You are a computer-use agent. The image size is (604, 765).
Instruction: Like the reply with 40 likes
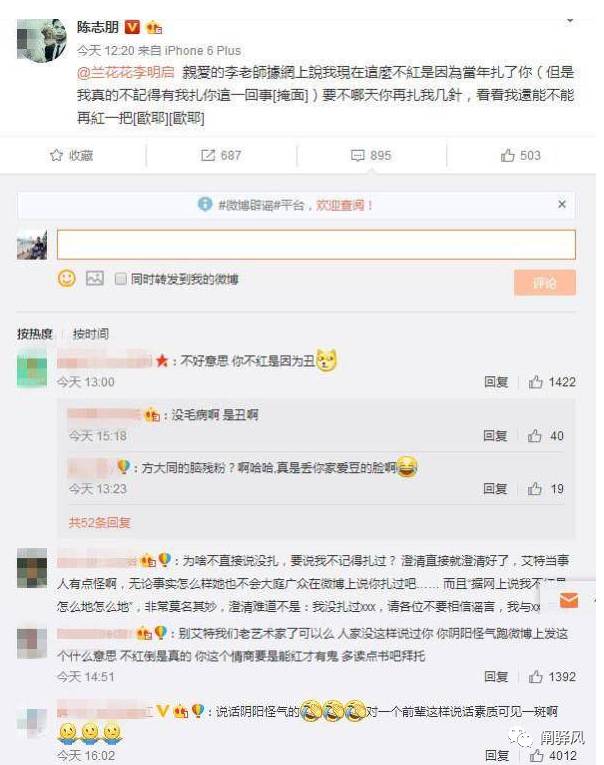point(535,435)
